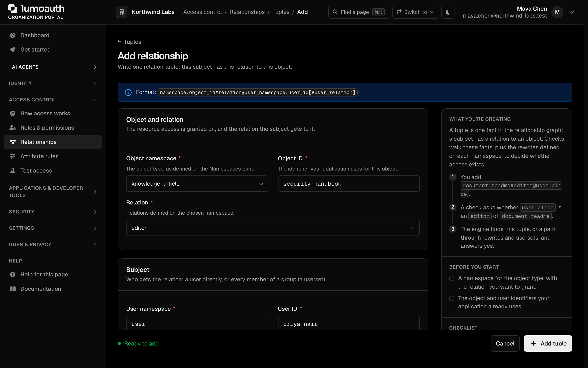Click the document:readme#editor@user:alice example code
The height and width of the screenshot is (368, 588).
(511, 190)
